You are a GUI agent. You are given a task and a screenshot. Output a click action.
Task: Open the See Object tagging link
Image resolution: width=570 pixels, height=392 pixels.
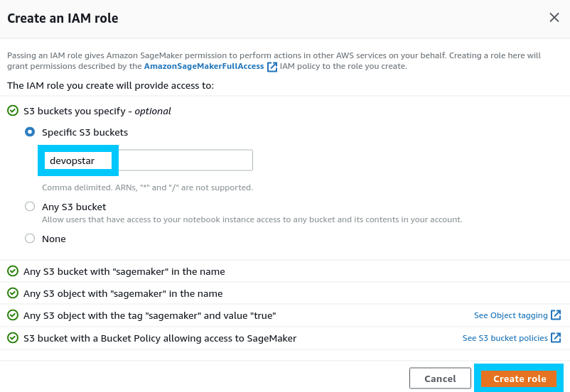(510, 315)
